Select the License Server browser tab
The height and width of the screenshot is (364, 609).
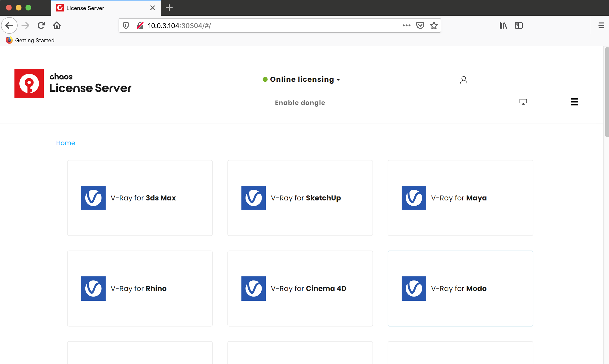[106, 8]
